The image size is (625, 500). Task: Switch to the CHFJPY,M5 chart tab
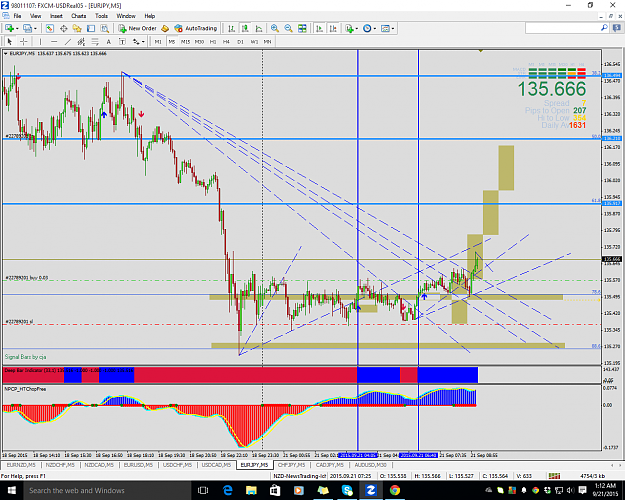tap(291, 465)
